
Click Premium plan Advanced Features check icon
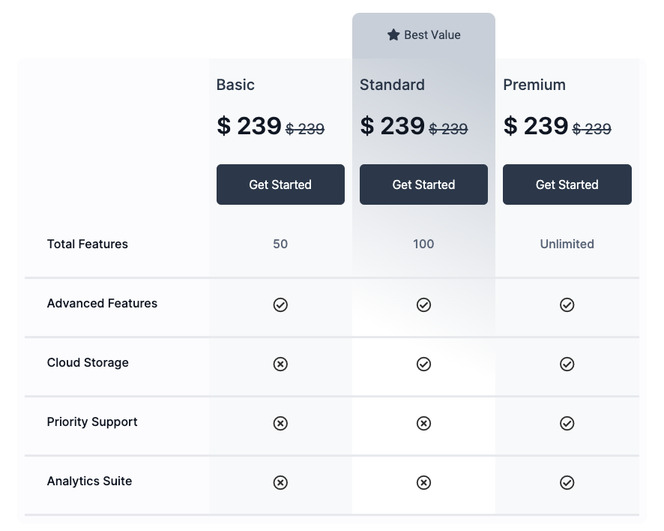pos(567,305)
